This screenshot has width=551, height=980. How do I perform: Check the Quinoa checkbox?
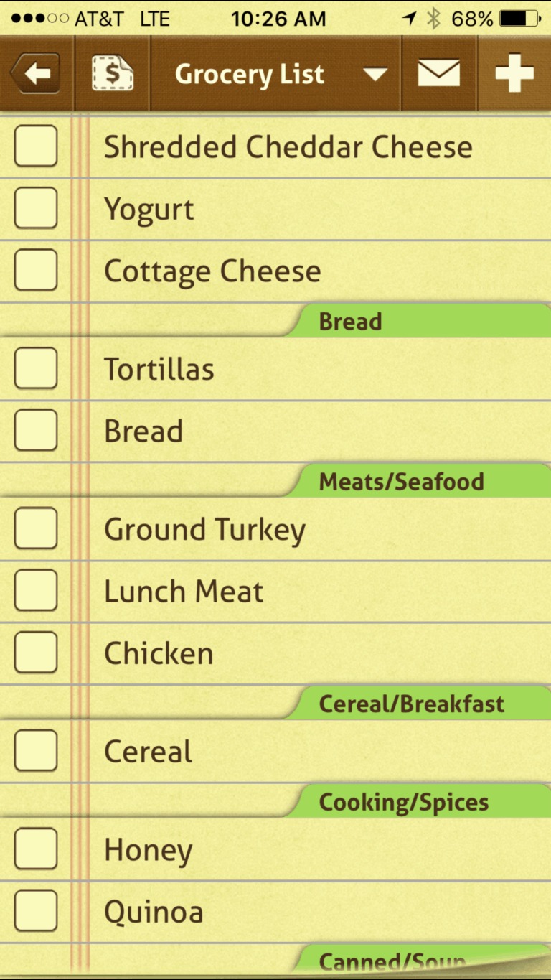pos(36,911)
